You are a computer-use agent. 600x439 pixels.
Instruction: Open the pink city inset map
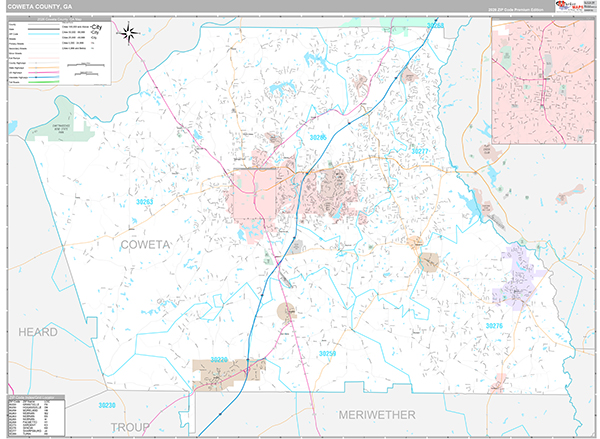tap(543, 80)
